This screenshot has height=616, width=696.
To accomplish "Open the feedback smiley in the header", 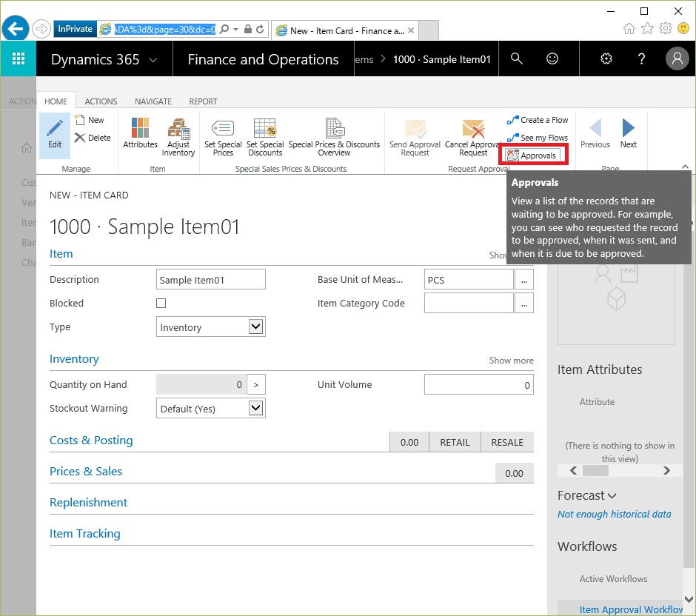I will point(552,58).
